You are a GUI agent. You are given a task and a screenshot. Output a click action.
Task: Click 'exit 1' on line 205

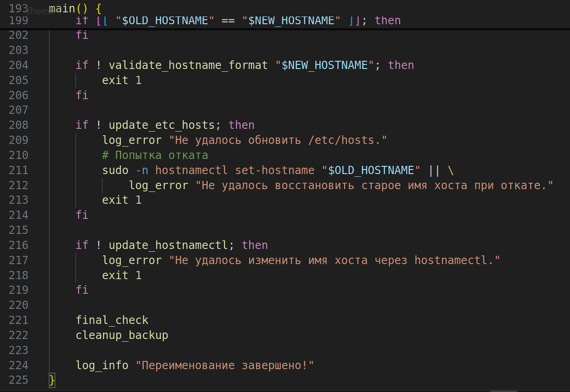pyautogui.click(x=122, y=80)
